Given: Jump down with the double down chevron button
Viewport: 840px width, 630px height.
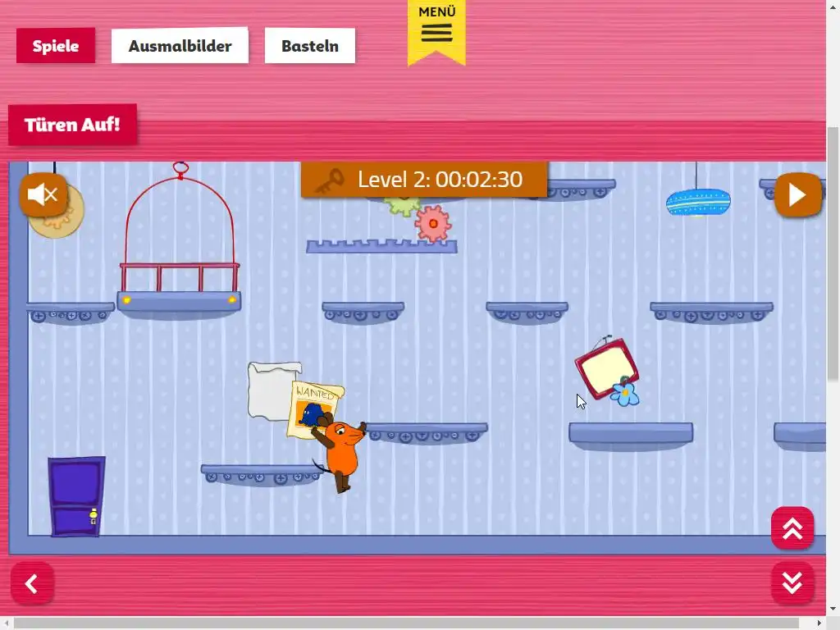Looking at the screenshot, I should [792, 583].
